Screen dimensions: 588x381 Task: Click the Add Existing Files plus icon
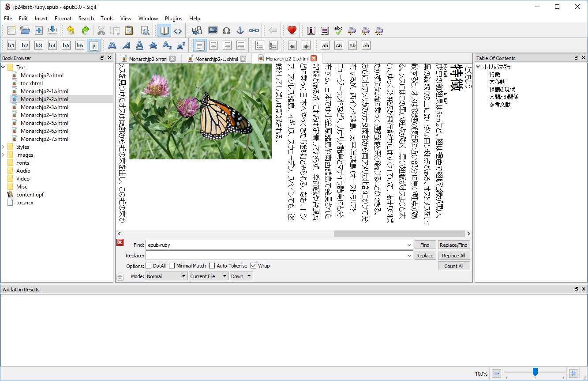pos(39,30)
